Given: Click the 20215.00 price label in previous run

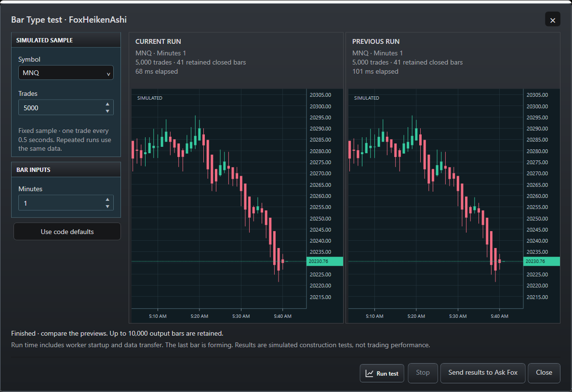Looking at the screenshot, I should click(x=537, y=297).
